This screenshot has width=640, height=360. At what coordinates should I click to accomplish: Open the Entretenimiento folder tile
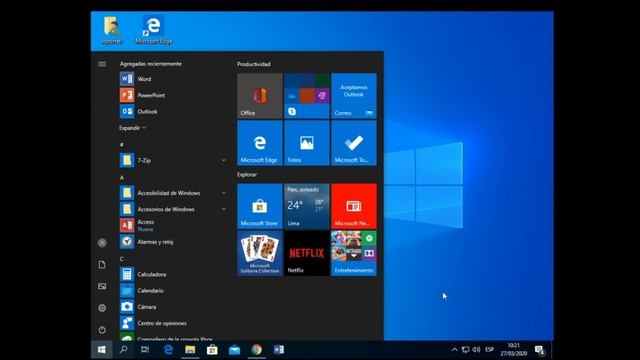[x=354, y=253]
